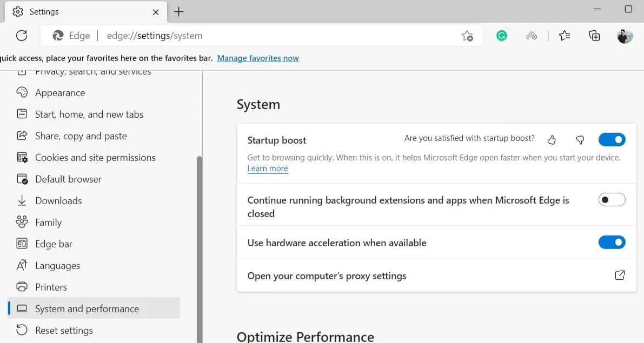Screen dimensions: 644x343
Task: Click Manage favorites now
Action: point(258,58)
